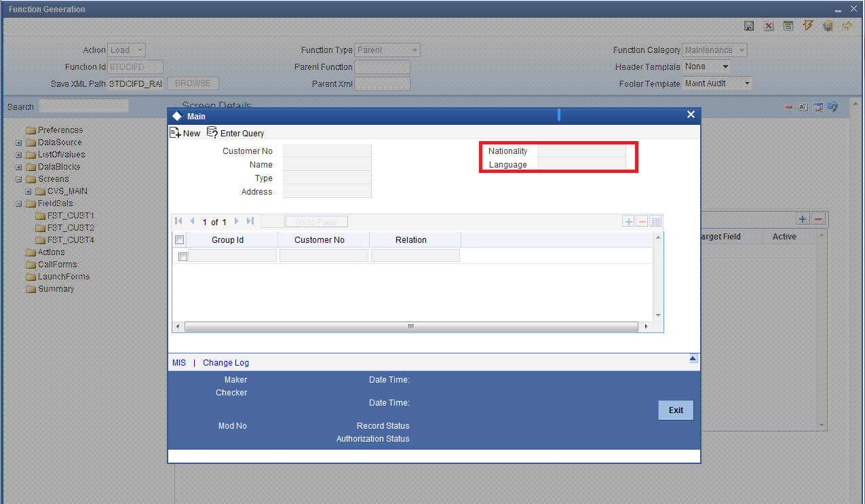Open the Change Log link
The image size is (865, 504).
point(226,363)
